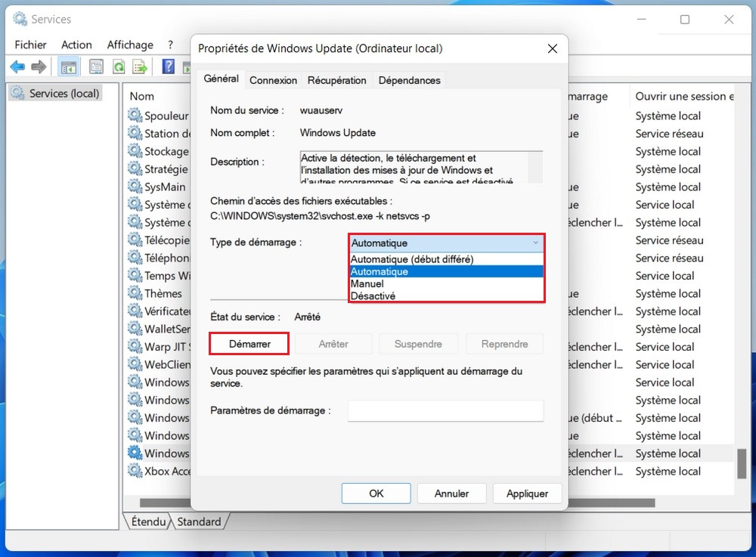
Task: Switch to the Général tab
Action: (x=222, y=79)
